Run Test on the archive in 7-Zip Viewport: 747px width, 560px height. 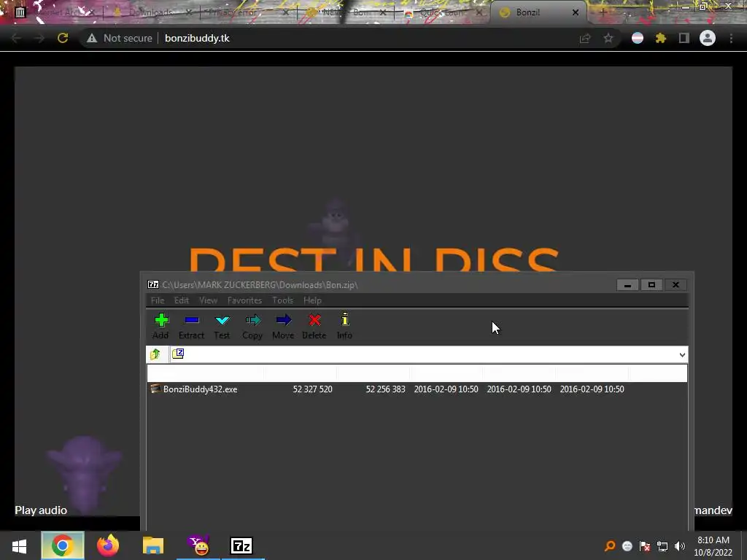pyautogui.click(x=222, y=326)
